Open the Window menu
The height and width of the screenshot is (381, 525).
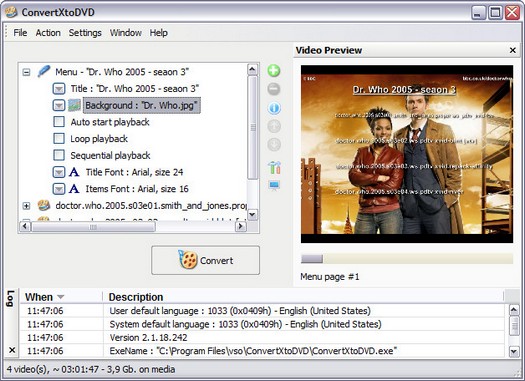(126, 33)
